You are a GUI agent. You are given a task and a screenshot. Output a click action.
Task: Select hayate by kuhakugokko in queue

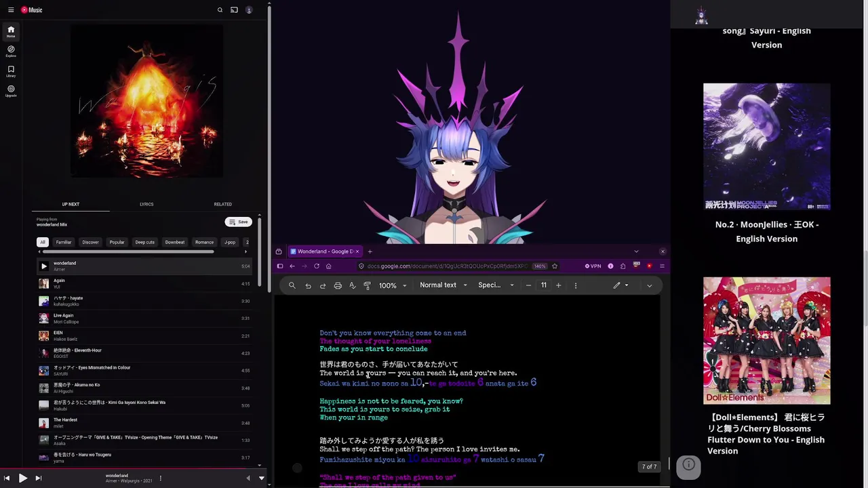coord(144,301)
